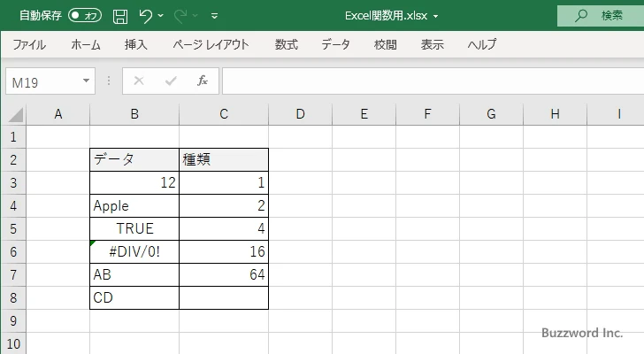This screenshot has height=354, width=644.
Task: Click the Insert Function fx icon
Action: pos(203,81)
